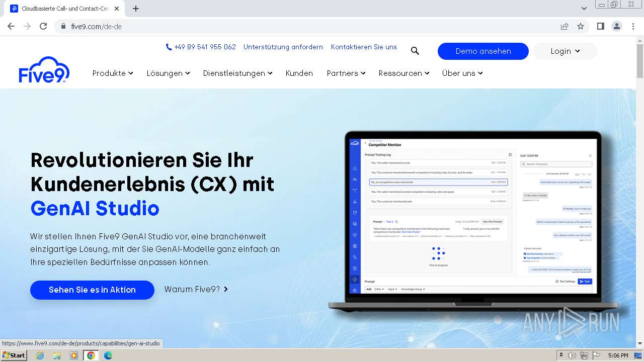Screen dimensions: 644x362
Task: Expand the Partners menu
Action: click(x=346, y=73)
